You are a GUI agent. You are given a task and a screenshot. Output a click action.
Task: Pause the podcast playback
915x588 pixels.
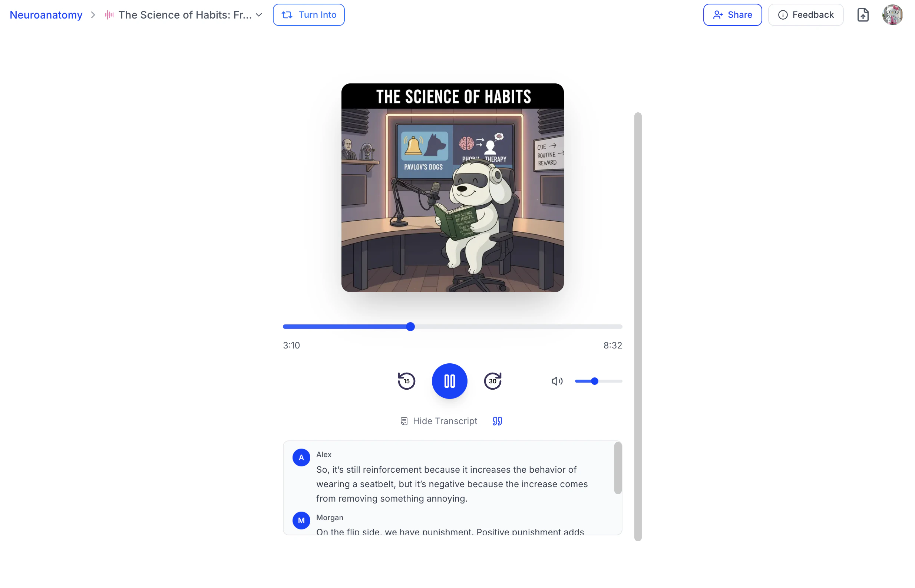449,381
